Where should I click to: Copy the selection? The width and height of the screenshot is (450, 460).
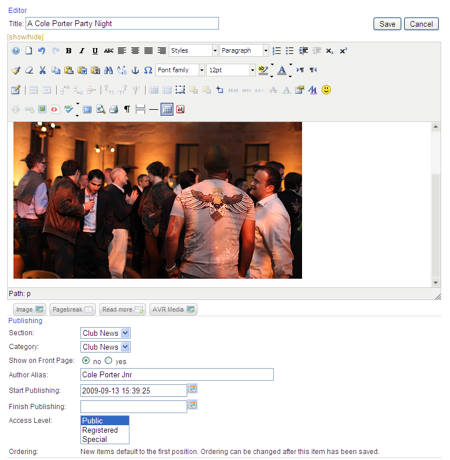(55, 70)
